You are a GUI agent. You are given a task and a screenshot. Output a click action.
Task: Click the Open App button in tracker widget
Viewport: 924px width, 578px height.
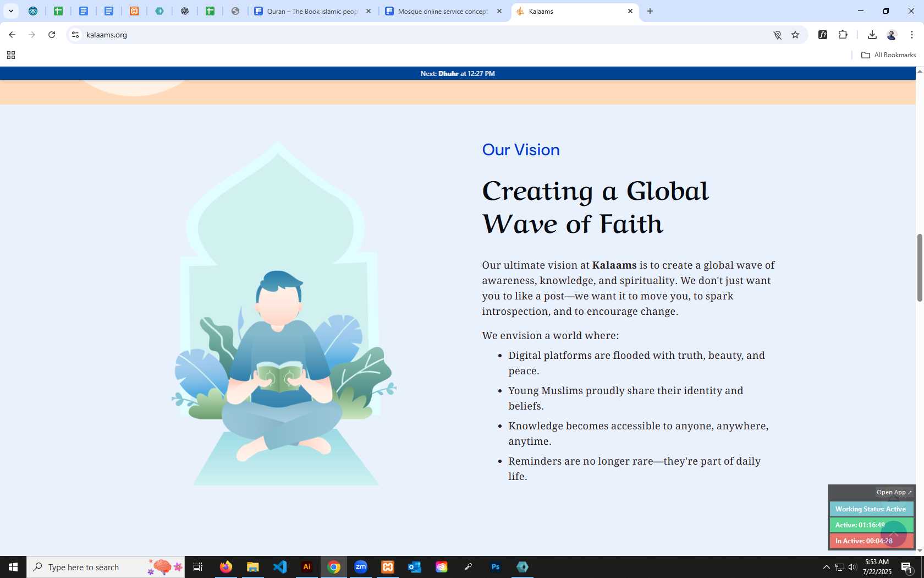click(894, 492)
